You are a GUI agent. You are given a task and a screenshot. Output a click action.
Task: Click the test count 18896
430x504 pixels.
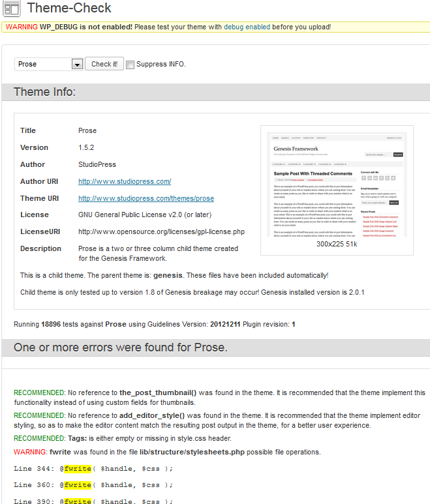[x=51, y=324]
